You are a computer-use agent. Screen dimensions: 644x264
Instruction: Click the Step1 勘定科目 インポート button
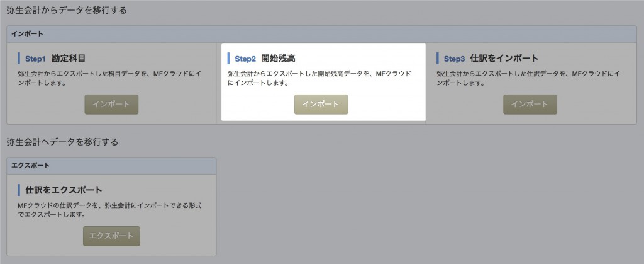111,105
